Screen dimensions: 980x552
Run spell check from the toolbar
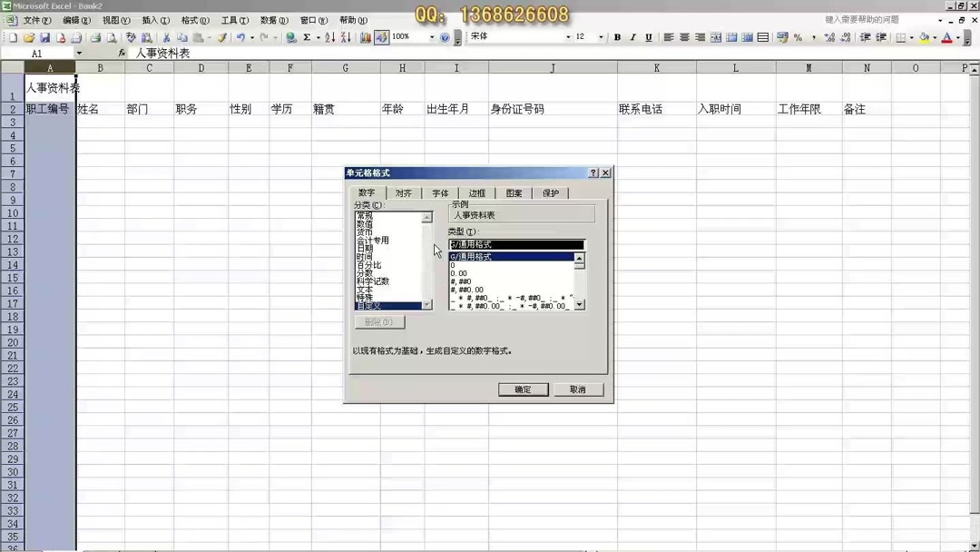tap(132, 38)
